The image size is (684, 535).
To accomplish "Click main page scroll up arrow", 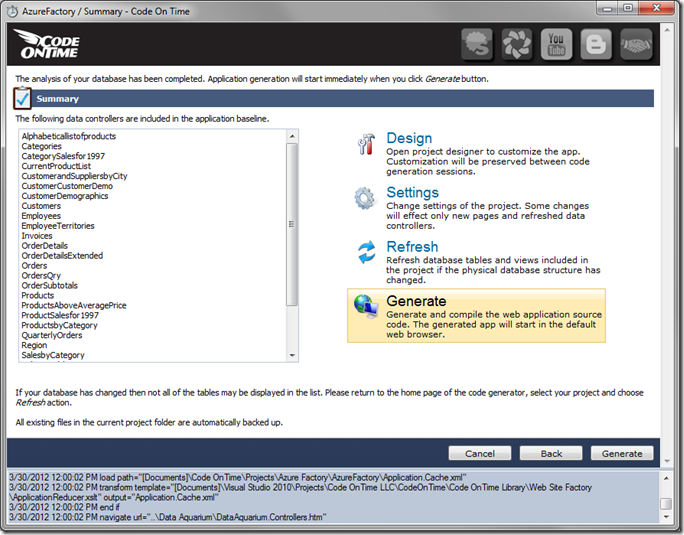I will point(667,30).
